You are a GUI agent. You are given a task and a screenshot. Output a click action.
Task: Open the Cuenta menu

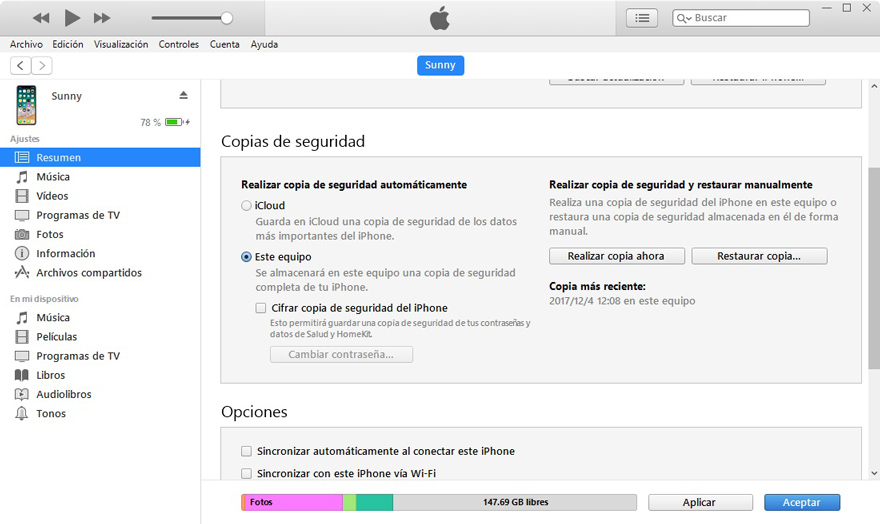click(224, 44)
